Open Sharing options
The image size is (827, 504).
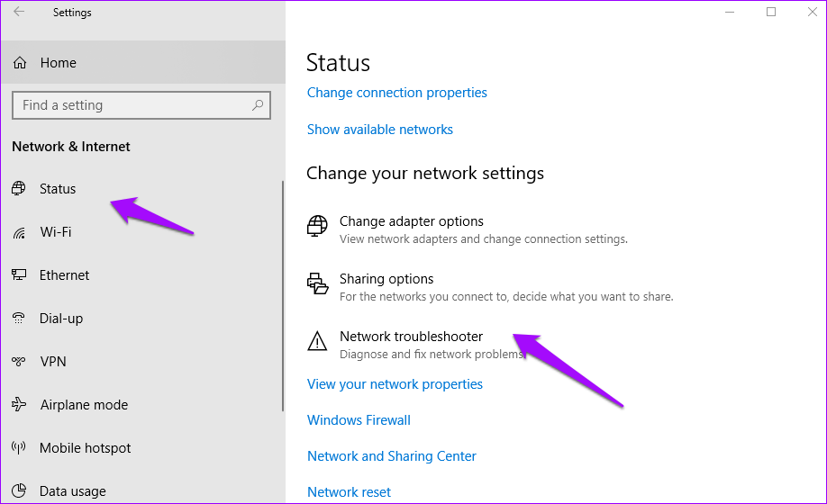click(x=386, y=279)
